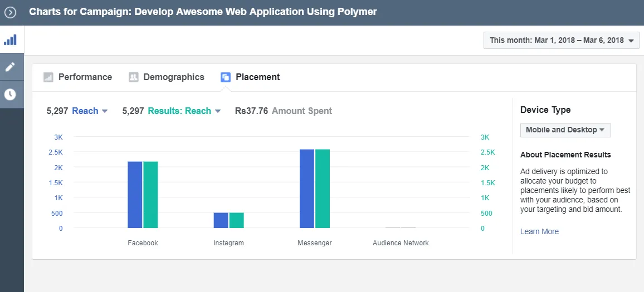Collapse the panel with the circled arrow icon
Image resolution: width=644 pixels, height=292 pixels.
[10, 12]
